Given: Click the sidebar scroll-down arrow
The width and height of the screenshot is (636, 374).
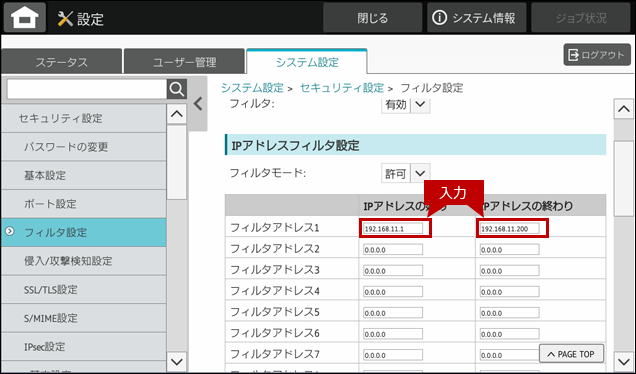Looking at the screenshot, I should click(x=177, y=361).
